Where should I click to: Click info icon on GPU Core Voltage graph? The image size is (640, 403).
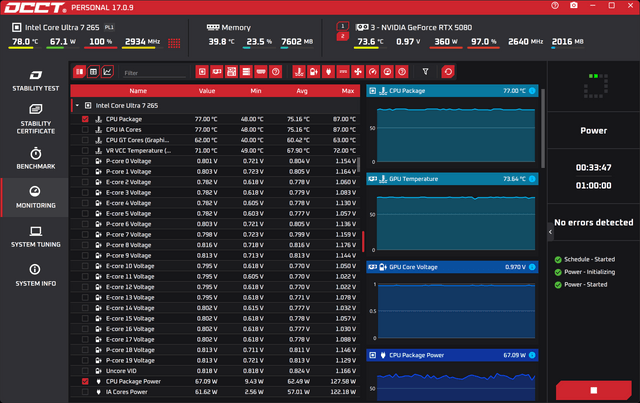pos(532,267)
